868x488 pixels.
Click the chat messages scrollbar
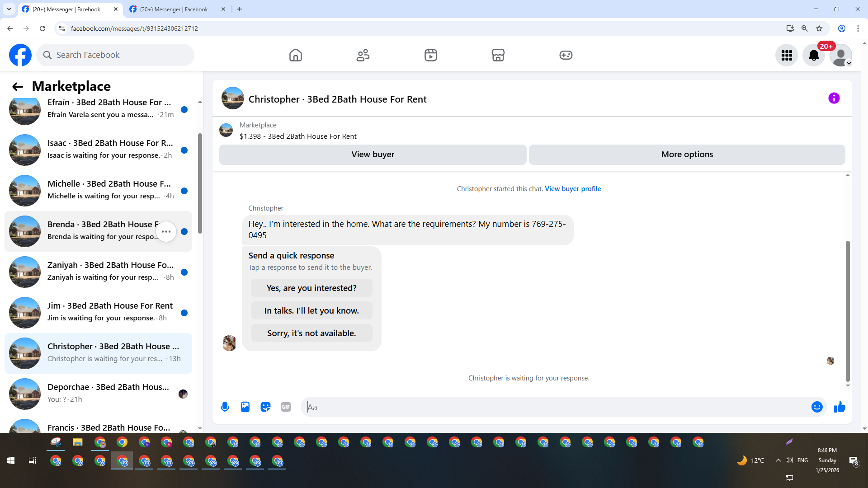coord(848,311)
